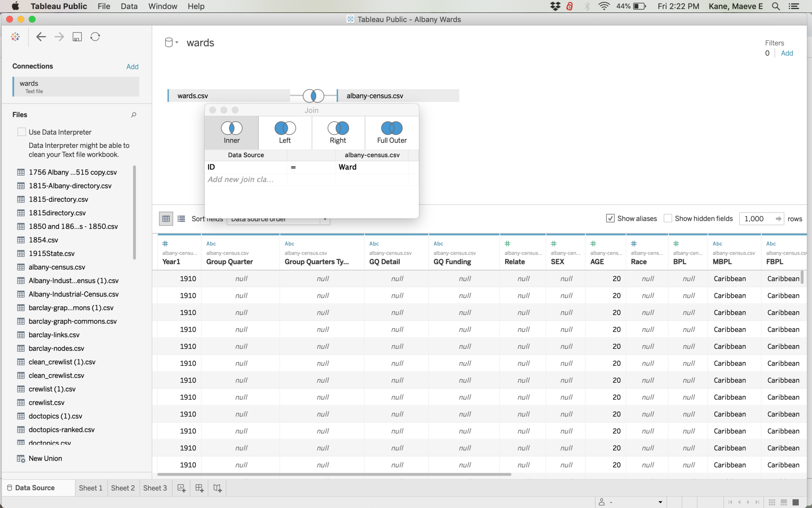This screenshot has height=508, width=812.
Task: Check Show hidden fields box
Action: pyautogui.click(x=668, y=219)
